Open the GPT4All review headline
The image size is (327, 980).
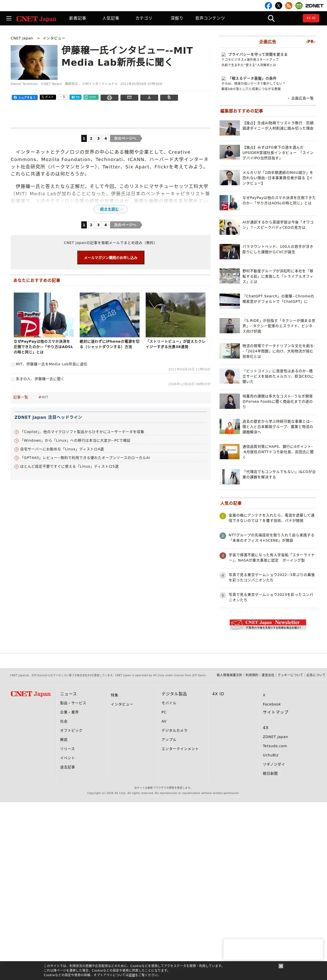click(85, 458)
